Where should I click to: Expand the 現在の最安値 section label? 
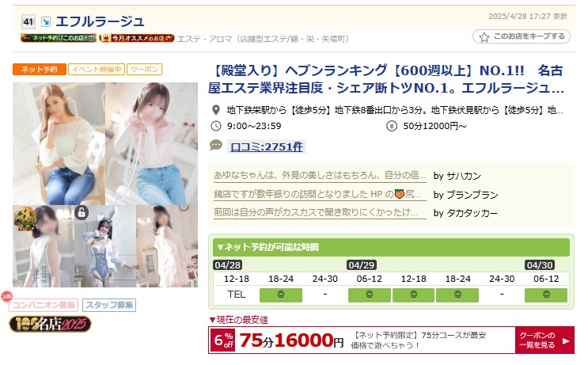(238, 320)
